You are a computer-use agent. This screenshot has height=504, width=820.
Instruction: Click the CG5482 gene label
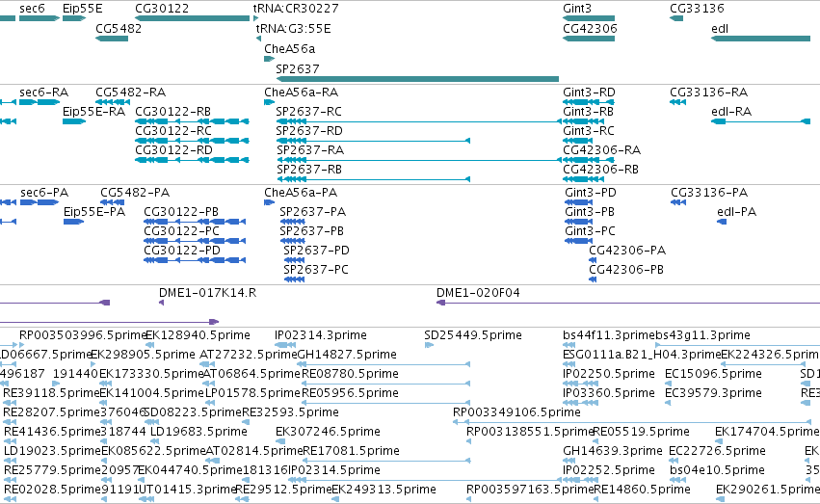(x=119, y=29)
